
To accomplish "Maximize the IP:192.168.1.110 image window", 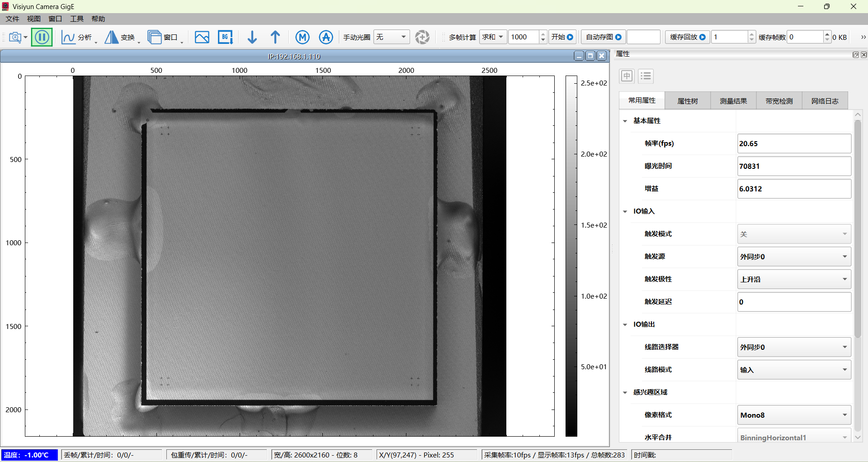I will 590,56.
